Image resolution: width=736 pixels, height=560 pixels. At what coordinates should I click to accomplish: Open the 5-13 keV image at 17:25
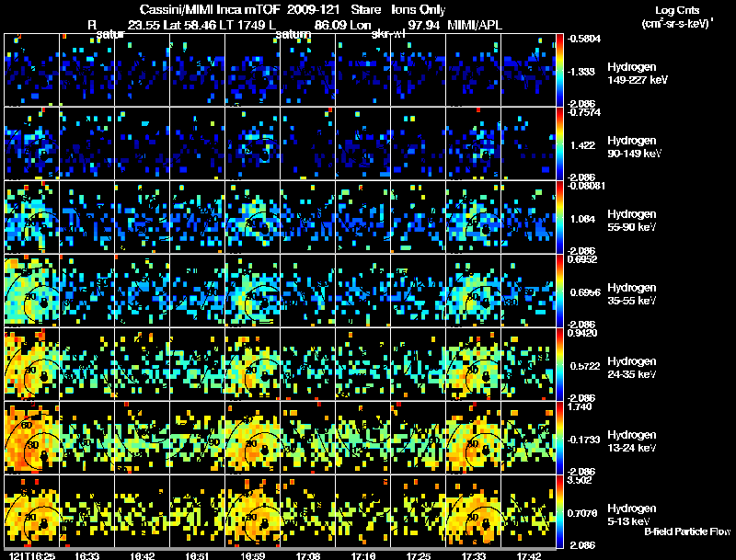419,511
